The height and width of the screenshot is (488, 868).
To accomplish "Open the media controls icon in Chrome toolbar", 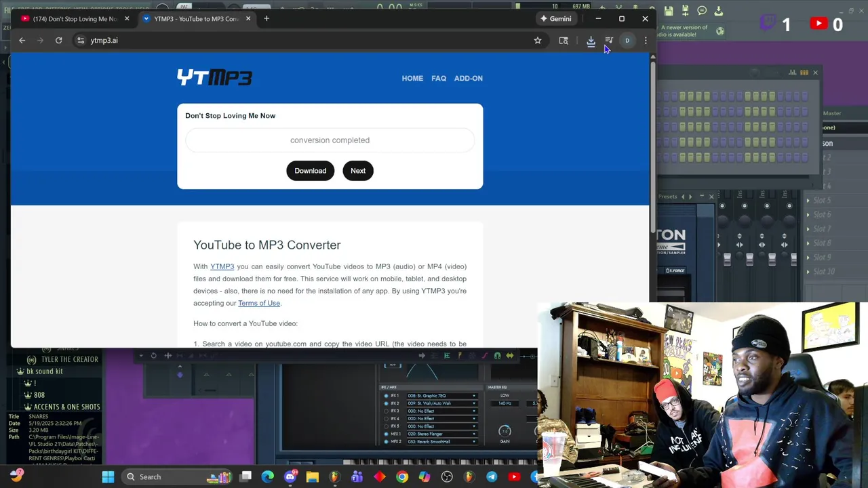I will 609,41.
